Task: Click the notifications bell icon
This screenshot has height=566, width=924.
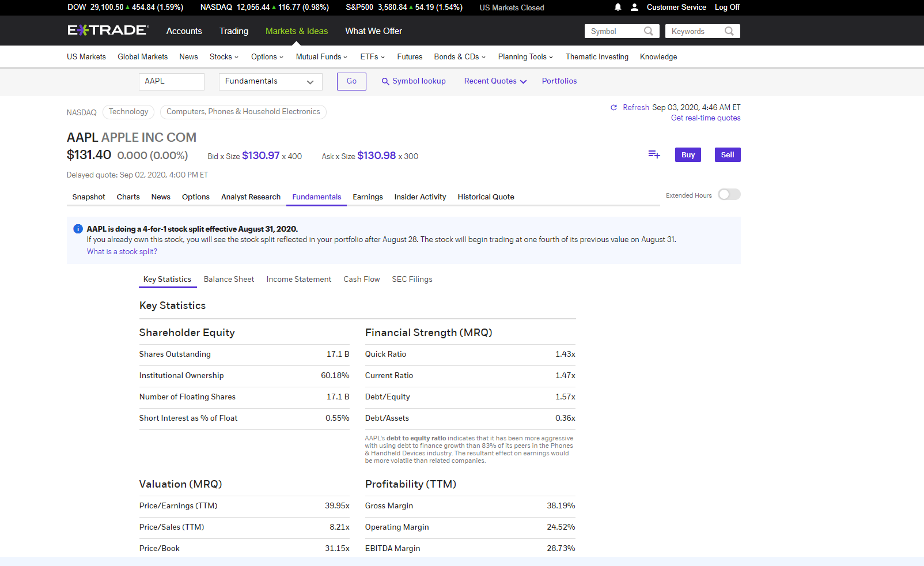Action: pyautogui.click(x=618, y=7)
